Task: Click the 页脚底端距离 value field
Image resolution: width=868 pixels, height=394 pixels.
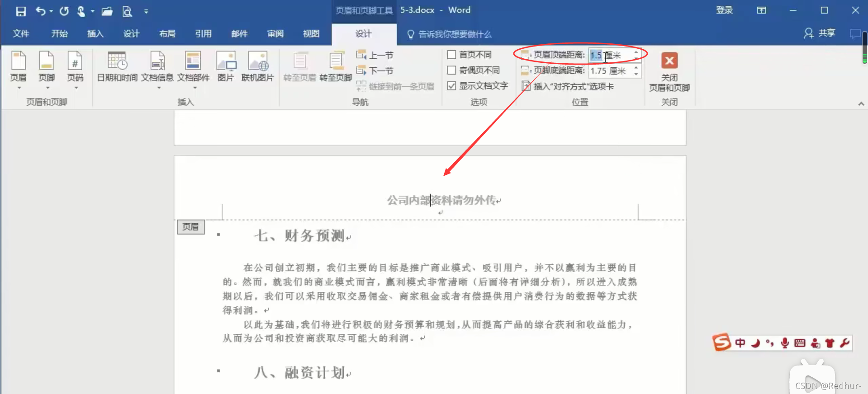Action: (x=610, y=70)
